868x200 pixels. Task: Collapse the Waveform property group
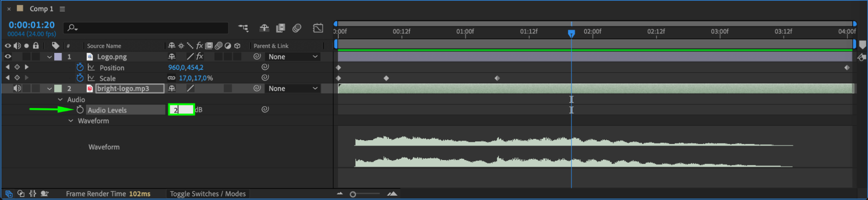(x=71, y=121)
